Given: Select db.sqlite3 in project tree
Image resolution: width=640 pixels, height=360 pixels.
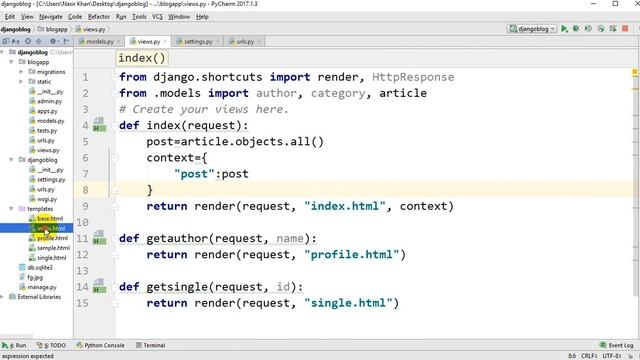Looking at the screenshot, I should click(x=36, y=267).
